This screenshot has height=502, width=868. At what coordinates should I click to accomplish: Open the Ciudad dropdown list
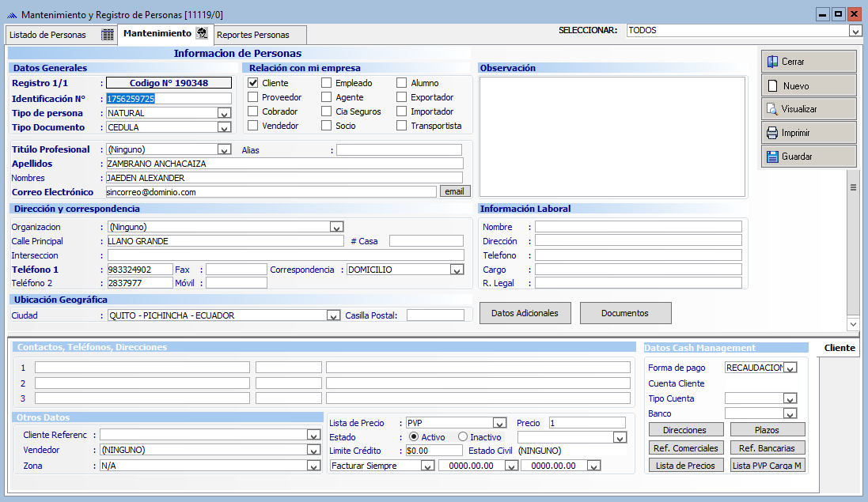coord(334,315)
